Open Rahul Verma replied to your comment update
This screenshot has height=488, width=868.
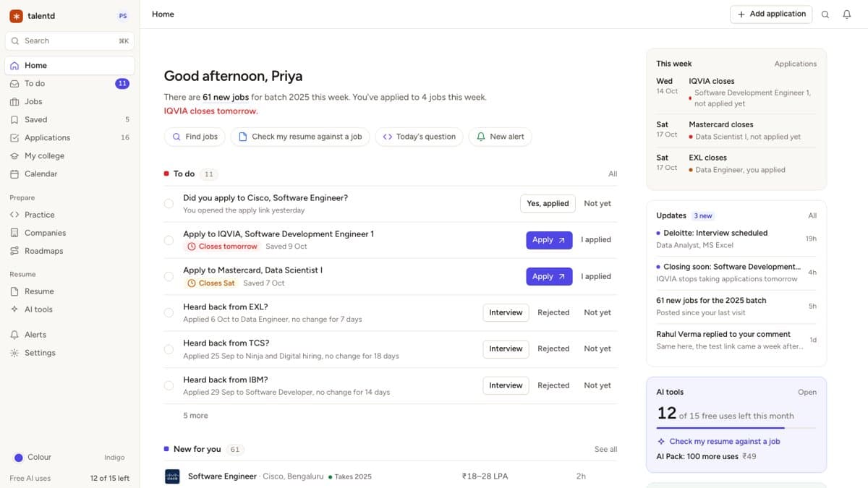pyautogui.click(x=736, y=341)
